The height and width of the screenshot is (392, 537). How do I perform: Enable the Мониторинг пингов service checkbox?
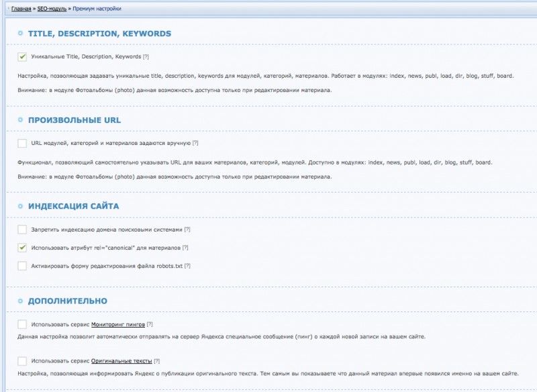click(x=22, y=324)
